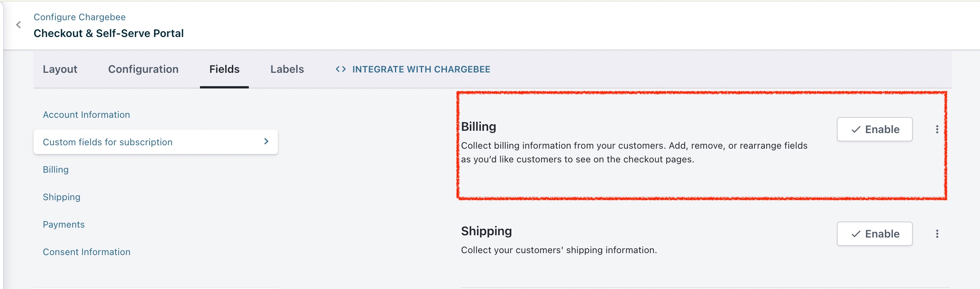Screen dimensions: 980x289
Task: Jump to Billing in sidebar list
Action: click(x=56, y=170)
